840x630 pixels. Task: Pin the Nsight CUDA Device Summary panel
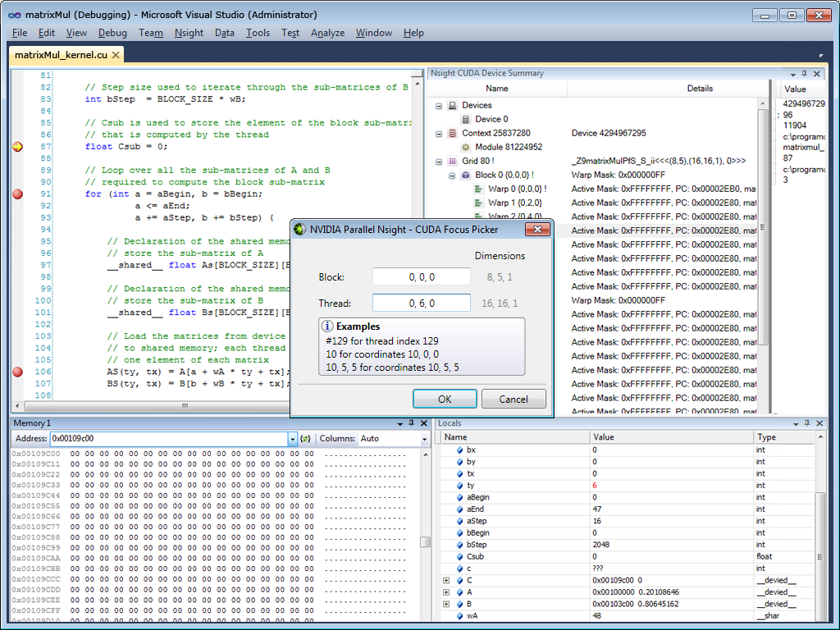click(x=805, y=74)
